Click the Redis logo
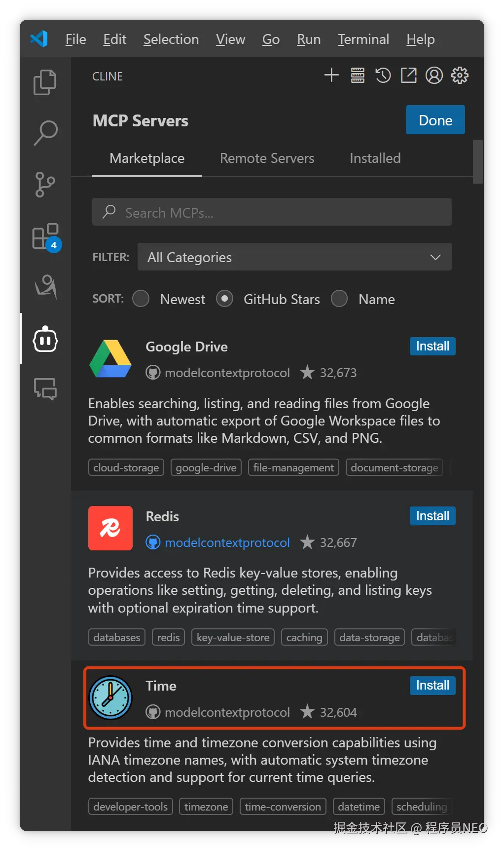This screenshot has height=851, width=504. (x=110, y=528)
